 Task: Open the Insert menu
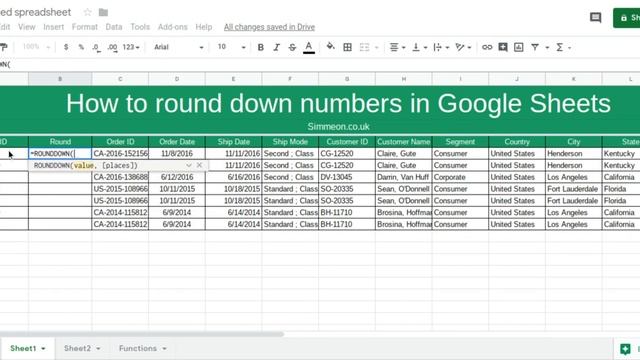pyautogui.click(x=53, y=27)
